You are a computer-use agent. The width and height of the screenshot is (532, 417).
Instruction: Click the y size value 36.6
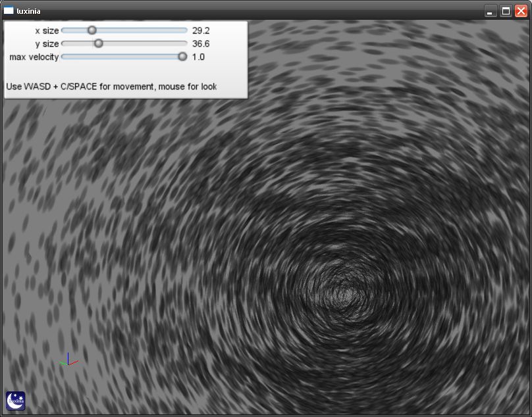coord(200,44)
